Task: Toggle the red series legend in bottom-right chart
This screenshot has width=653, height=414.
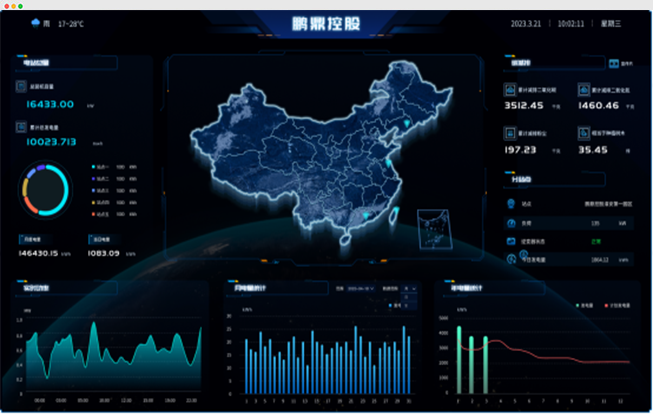Action: click(606, 305)
